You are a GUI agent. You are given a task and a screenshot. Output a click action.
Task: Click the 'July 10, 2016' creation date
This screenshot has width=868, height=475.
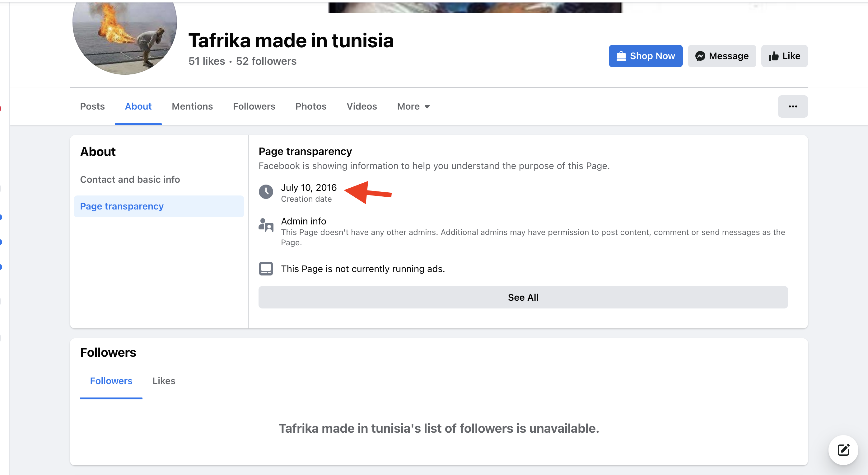coord(309,187)
